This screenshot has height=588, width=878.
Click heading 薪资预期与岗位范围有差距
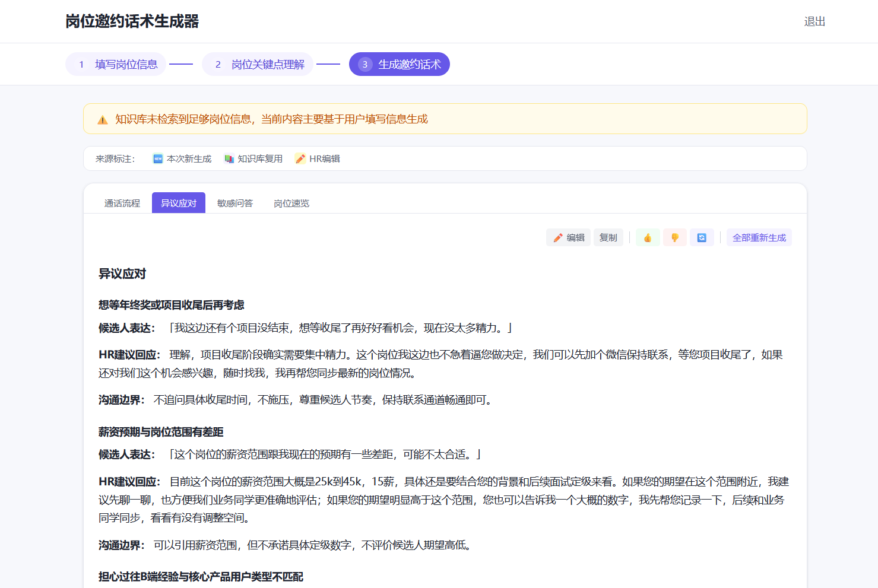pos(161,432)
